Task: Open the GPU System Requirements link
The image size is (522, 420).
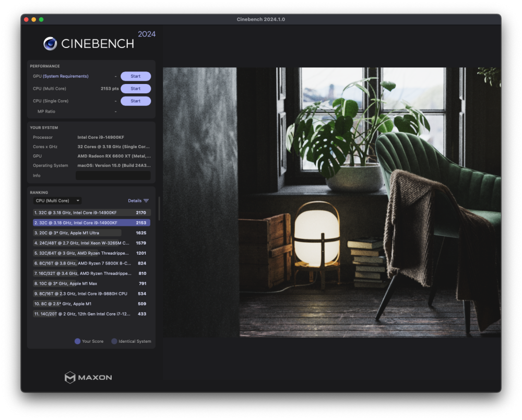Action: tap(66, 76)
